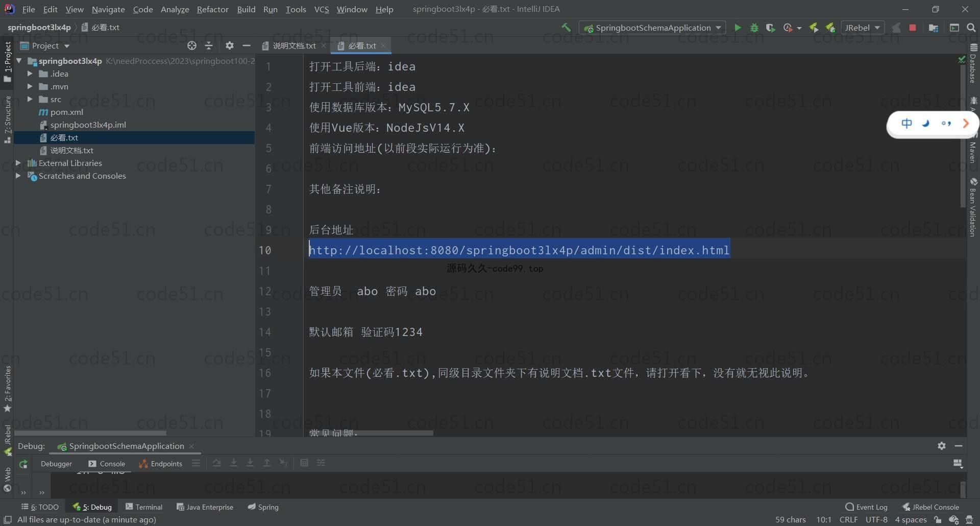Select springboot3lx4p.iml file

pyautogui.click(x=88, y=125)
